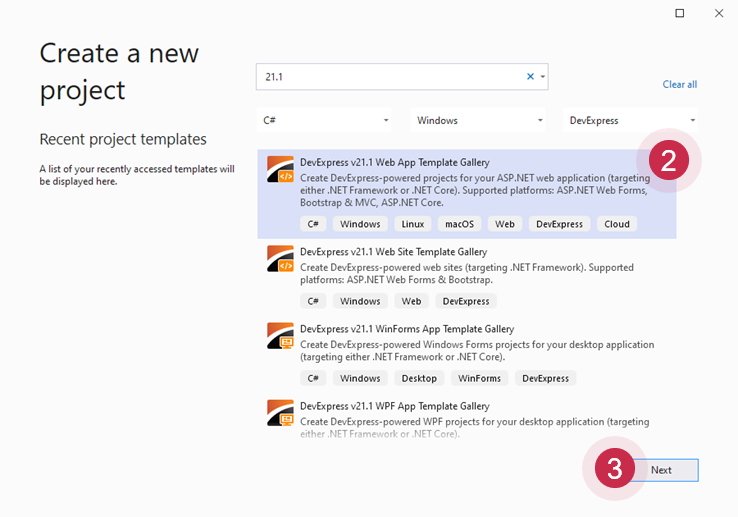Click the DevExpress tag on WinForms template
The image size is (738, 517).
[545, 379]
